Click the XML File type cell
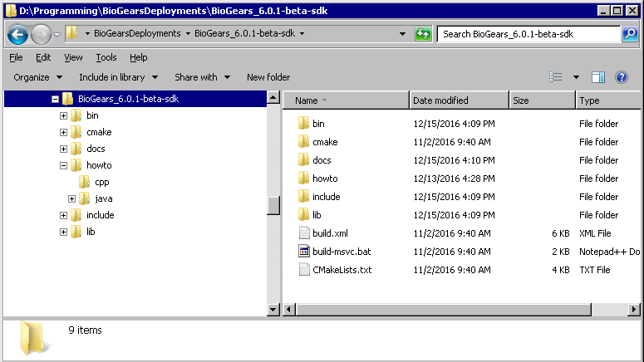The image size is (644, 362). point(595,233)
